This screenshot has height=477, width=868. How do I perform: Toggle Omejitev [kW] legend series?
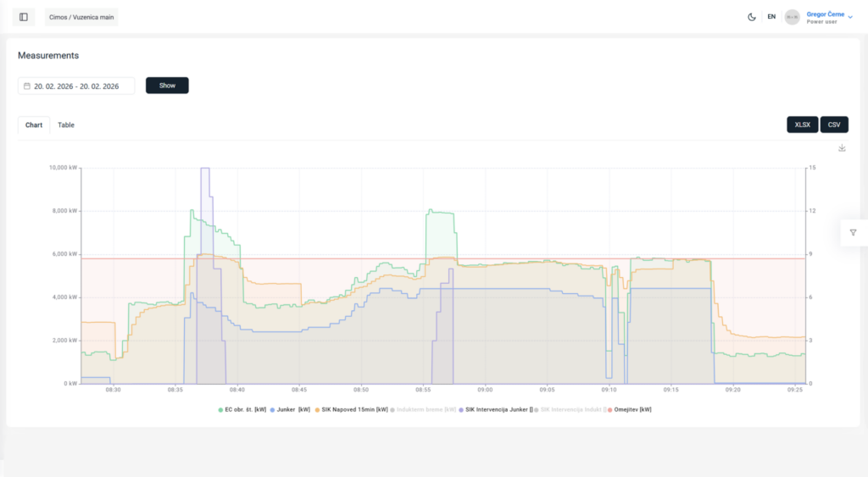[630, 409]
